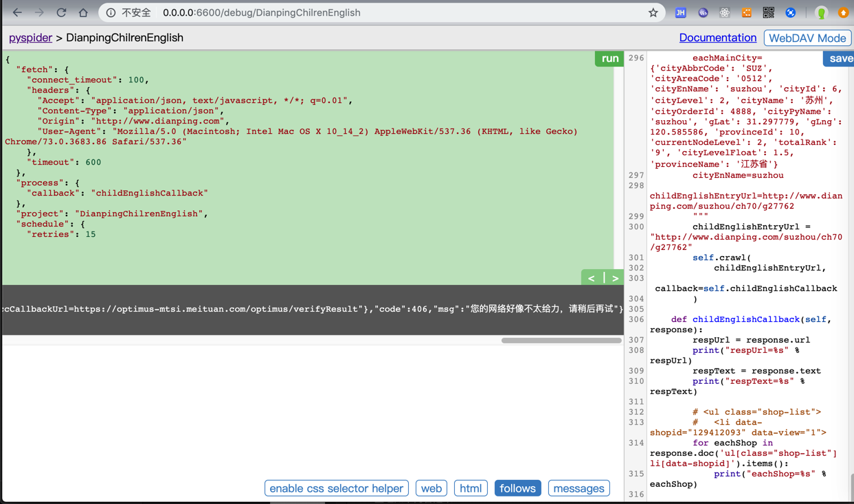Reload the page with refresh icon
Image resolution: width=854 pixels, height=504 pixels.
tap(61, 12)
